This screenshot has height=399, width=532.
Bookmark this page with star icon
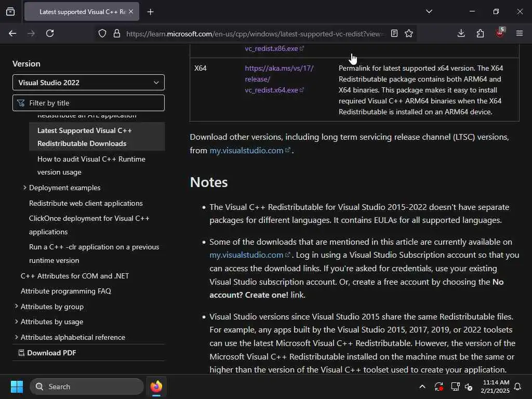pos(409,34)
